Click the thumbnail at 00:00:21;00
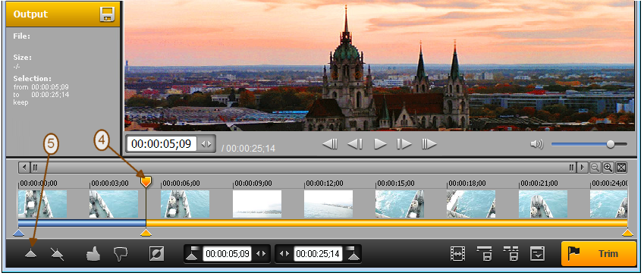 pyautogui.click(x=543, y=204)
